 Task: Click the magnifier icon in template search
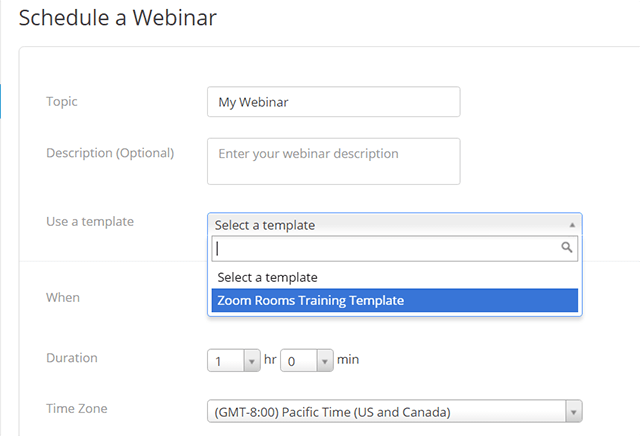pyautogui.click(x=567, y=248)
